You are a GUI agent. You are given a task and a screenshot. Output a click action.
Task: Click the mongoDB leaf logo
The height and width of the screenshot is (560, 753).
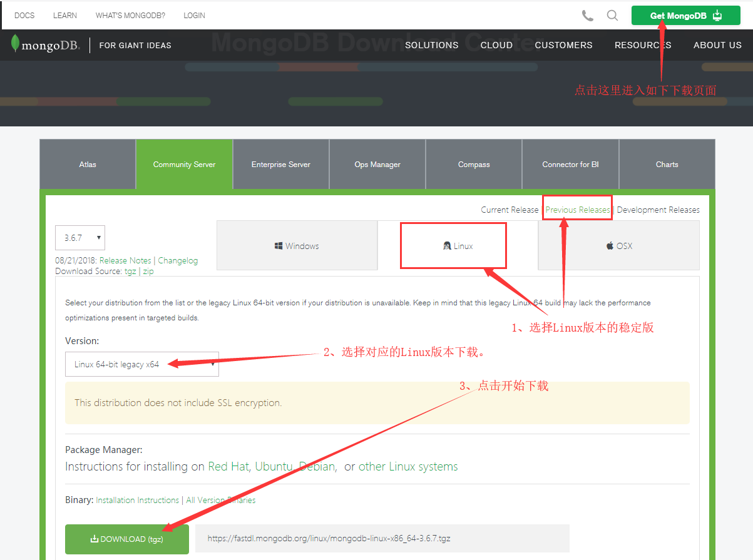45,44
